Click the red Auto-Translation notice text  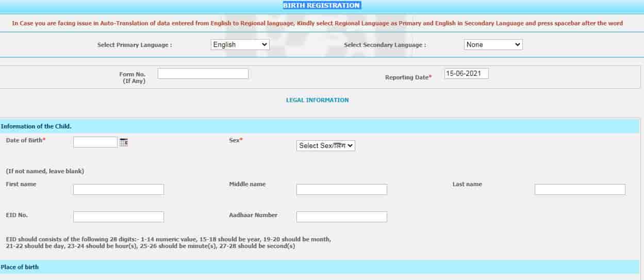[x=318, y=23]
